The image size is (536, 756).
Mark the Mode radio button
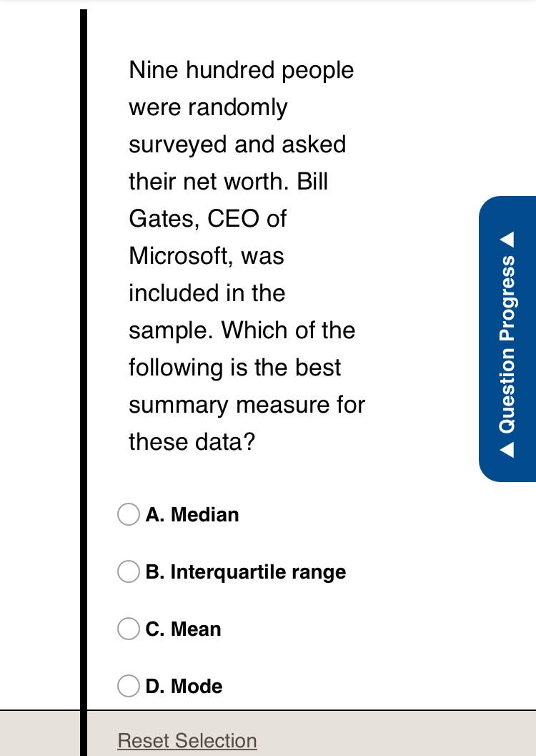click(129, 686)
